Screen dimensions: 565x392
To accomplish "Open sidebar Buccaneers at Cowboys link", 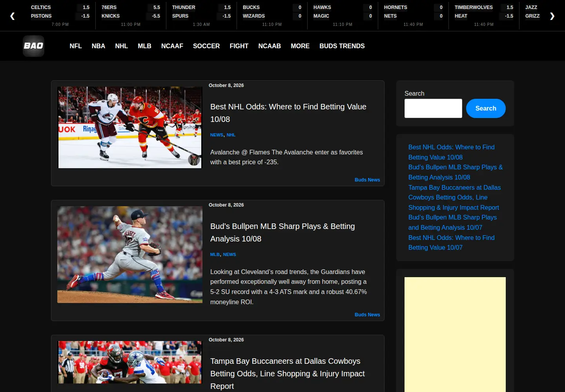I will (454, 198).
